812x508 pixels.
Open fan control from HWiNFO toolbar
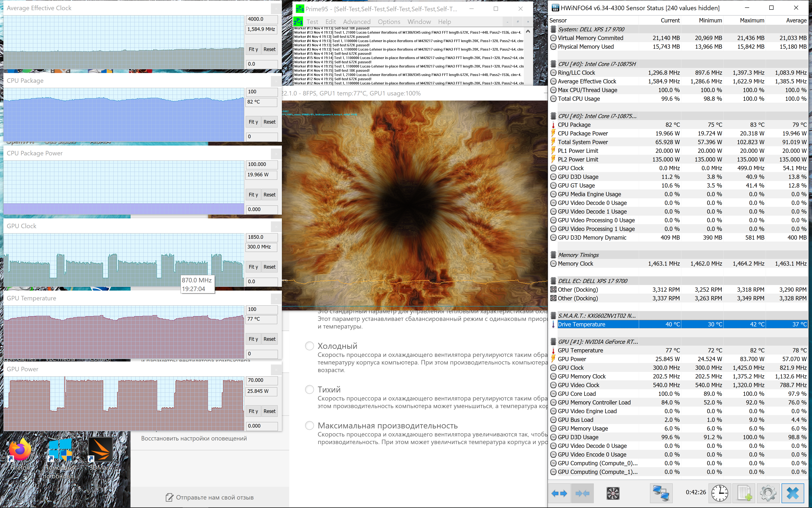(613, 493)
